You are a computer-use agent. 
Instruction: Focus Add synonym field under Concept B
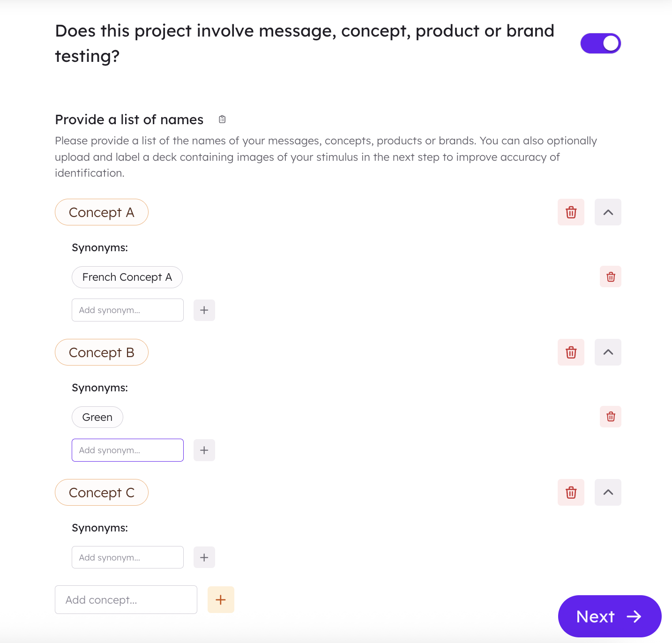[127, 450]
